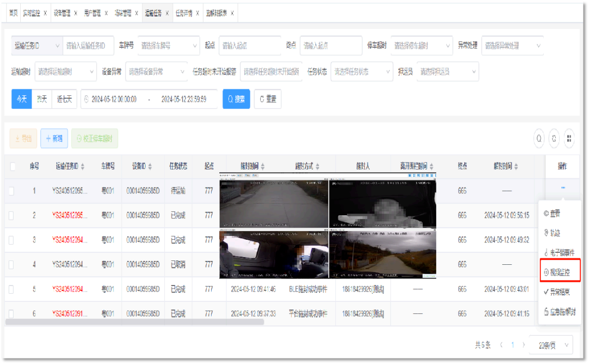
Task: Tick the checkbox for row 3
Action: point(11,240)
